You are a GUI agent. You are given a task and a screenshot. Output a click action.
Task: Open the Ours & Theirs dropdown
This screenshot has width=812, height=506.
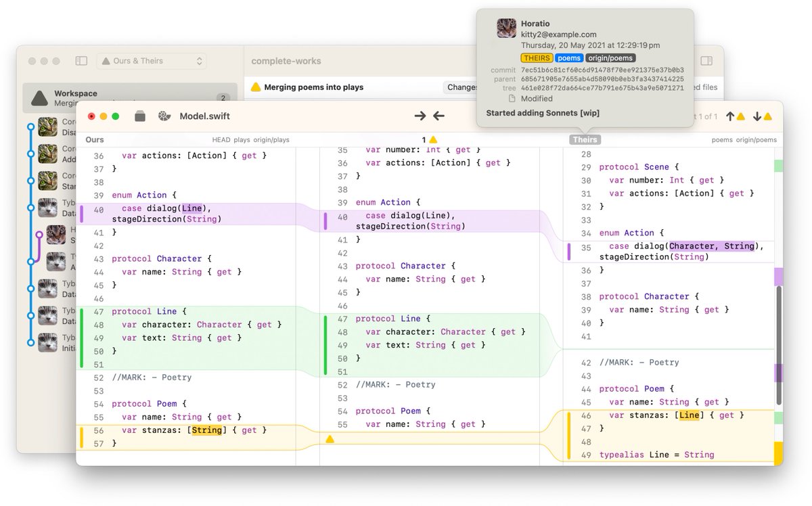(x=152, y=61)
